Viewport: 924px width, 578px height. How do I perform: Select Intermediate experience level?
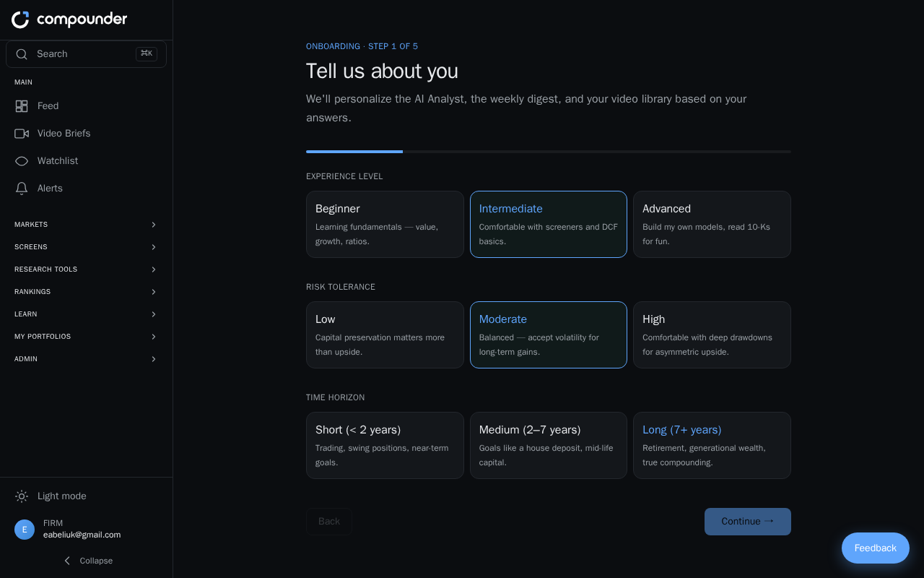[x=549, y=224]
